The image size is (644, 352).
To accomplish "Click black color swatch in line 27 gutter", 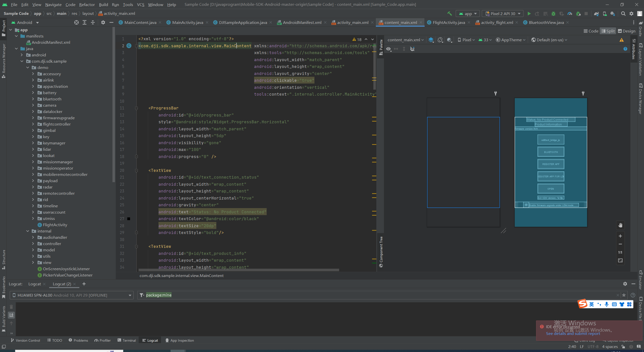I will pyautogui.click(x=129, y=219).
